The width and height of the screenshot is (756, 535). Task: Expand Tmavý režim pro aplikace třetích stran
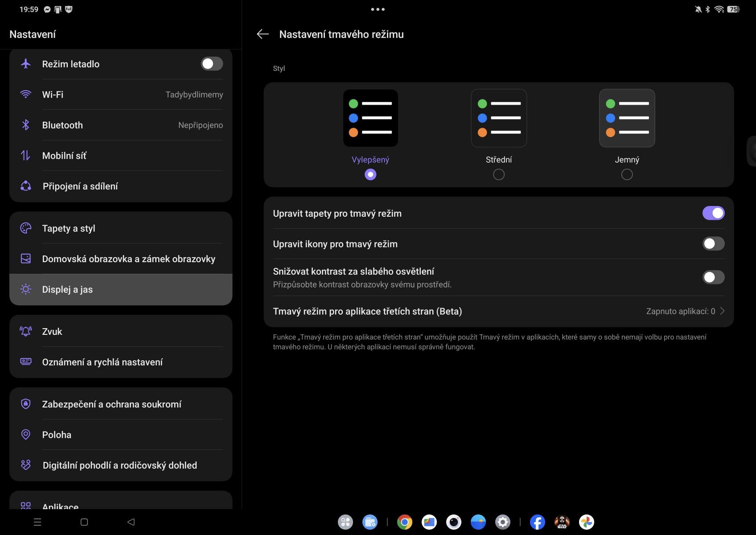(498, 311)
